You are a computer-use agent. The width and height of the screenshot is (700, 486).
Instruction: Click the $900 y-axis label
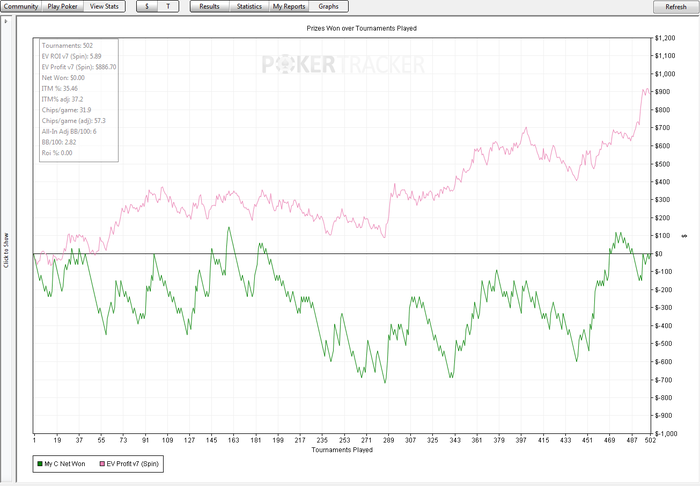663,91
